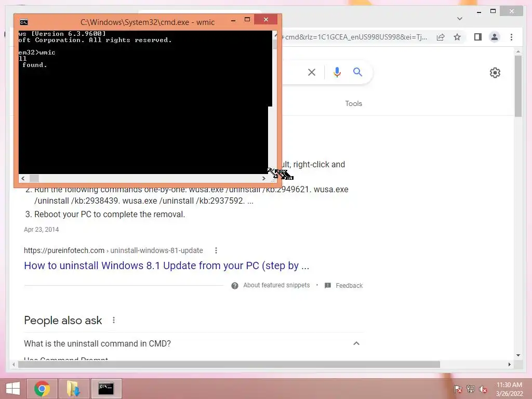The image size is (532, 399).
Task: Click Chrome address bar URL text
Action: tap(354, 37)
